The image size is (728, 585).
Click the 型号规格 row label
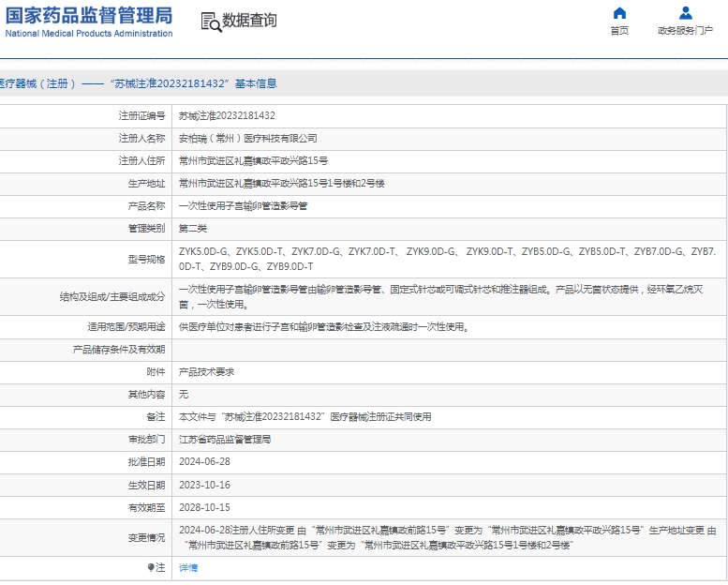[x=146, y=259]
